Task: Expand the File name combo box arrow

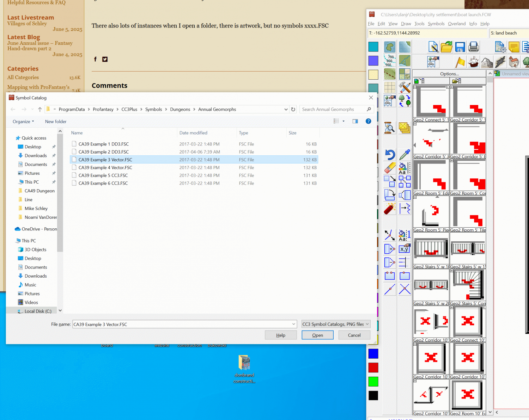Action: [x=293, y=324]
